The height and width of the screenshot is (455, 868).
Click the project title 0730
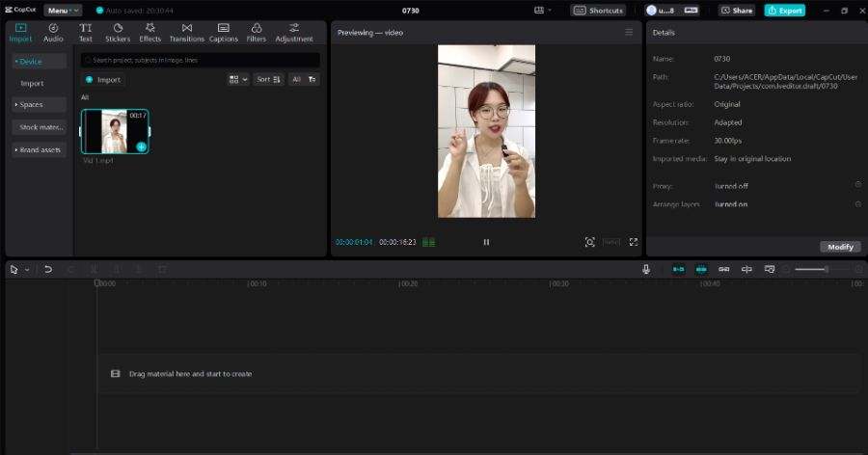[x=410, y=11]
